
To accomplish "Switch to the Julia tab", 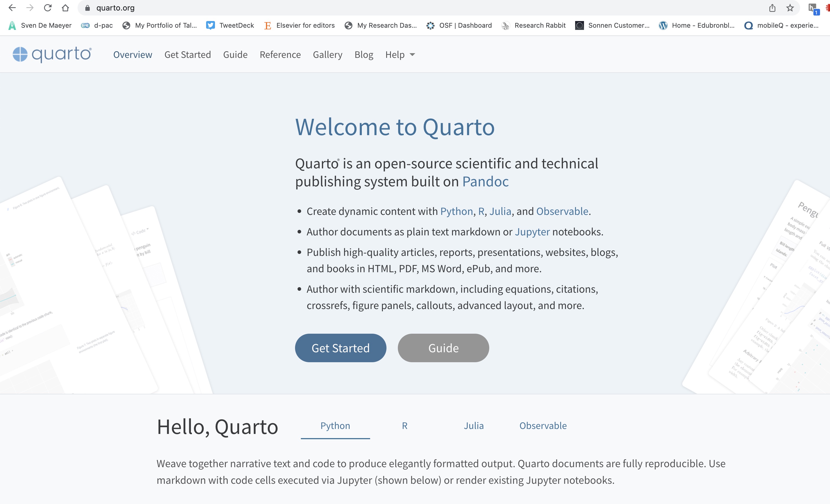I will [474, 426].
